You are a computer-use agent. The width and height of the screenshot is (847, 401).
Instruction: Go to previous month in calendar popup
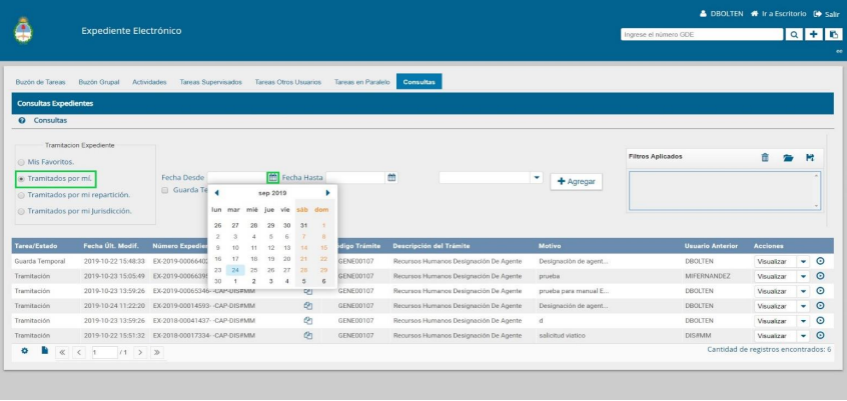(x=217, y=193)
